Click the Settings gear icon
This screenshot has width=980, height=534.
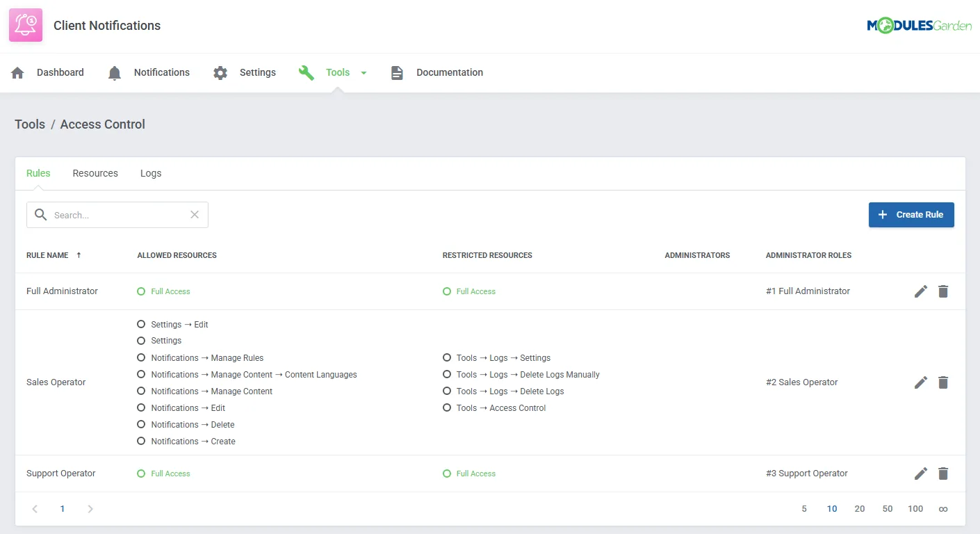point(220,73)
